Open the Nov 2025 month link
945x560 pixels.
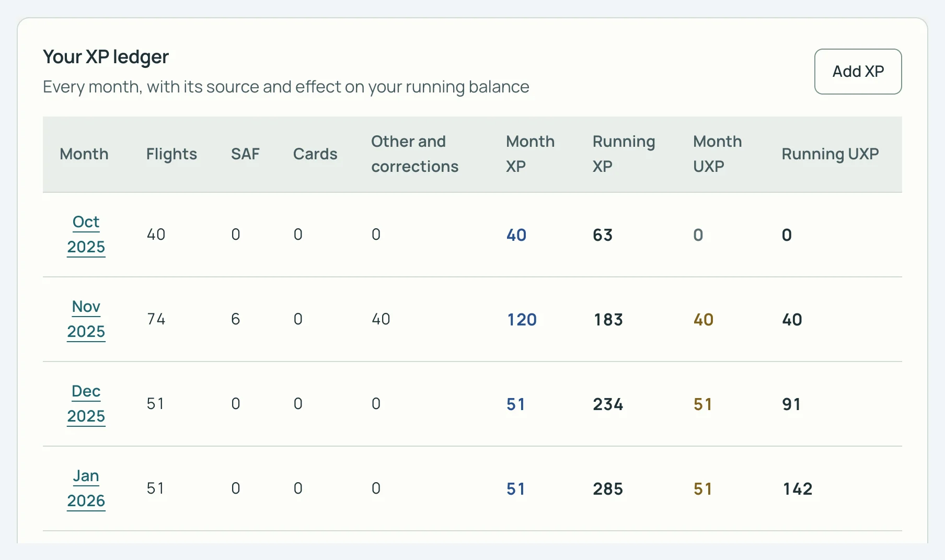(86, 319)
